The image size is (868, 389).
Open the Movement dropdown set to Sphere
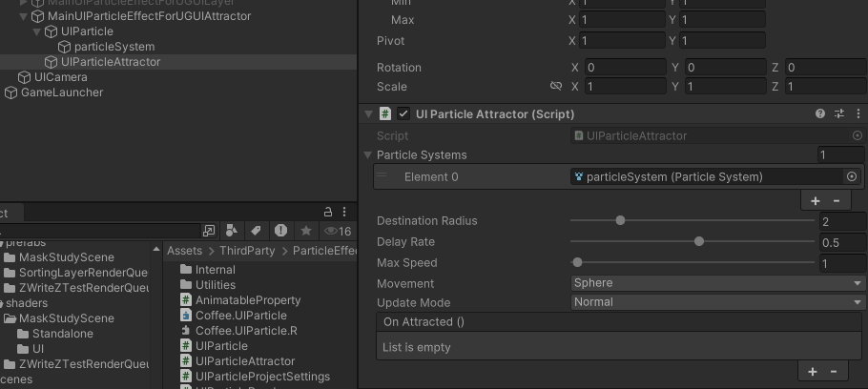tap(717, 283)
